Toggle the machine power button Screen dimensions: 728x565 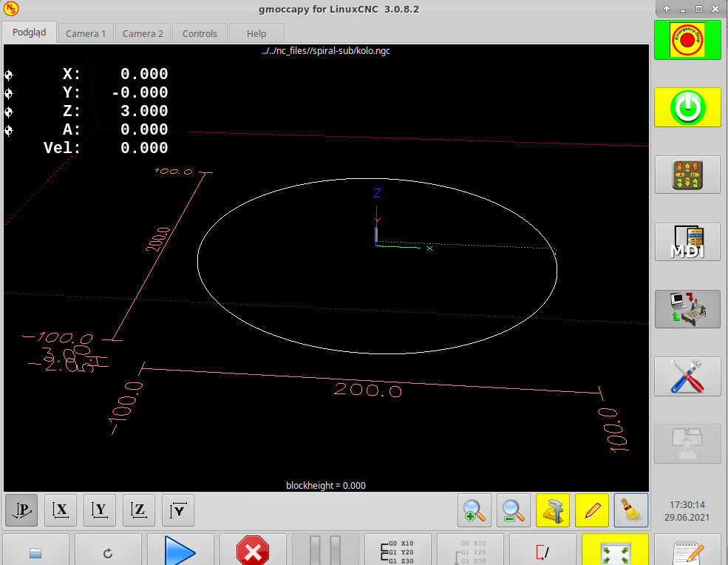click(x=687, y=107)
